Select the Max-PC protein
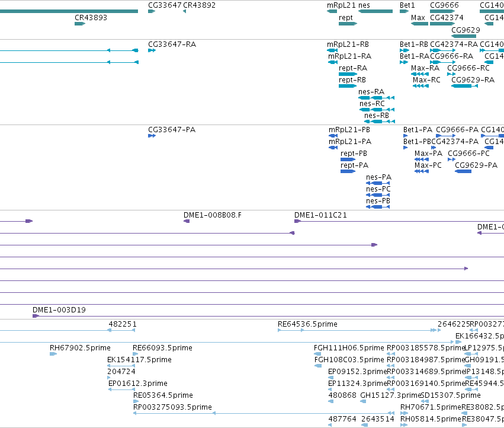Image resolution: width=504 pixels, height=428 pixels. click(x=428, y=165)
